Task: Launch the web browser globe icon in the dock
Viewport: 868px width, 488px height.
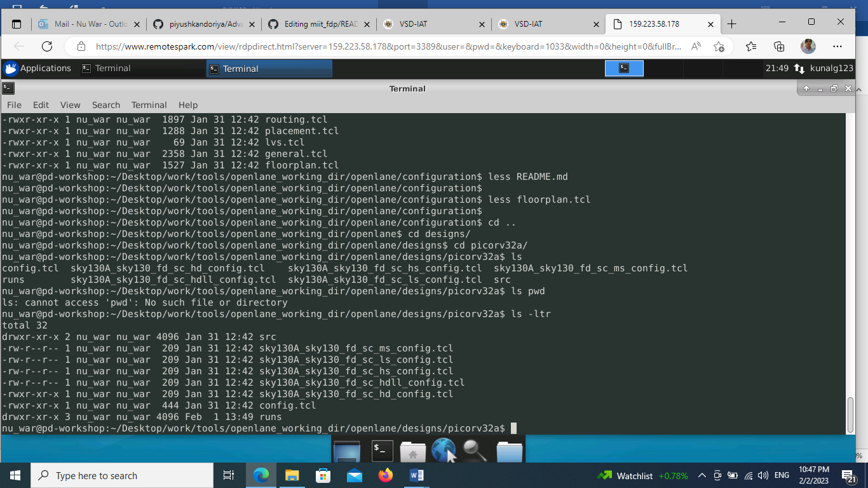Action: (444, 450)
